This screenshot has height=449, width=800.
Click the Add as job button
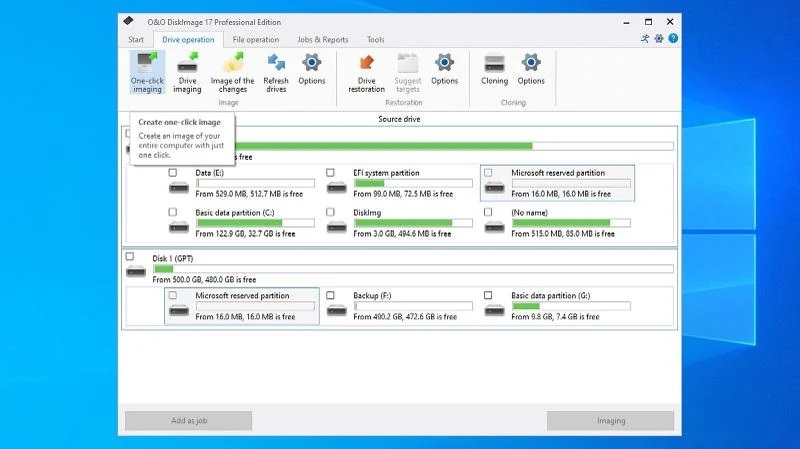tap(188, 421)
